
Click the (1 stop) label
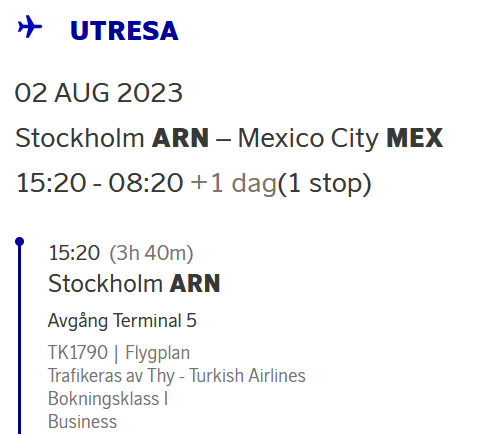pyautogui.click(x=324, y=183)
